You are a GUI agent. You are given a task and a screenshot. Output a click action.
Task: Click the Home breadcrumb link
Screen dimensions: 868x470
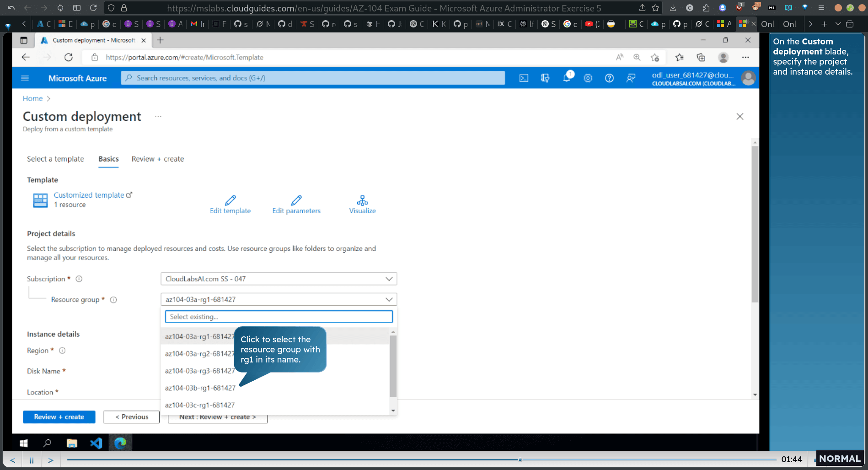(x=32, y=98)
